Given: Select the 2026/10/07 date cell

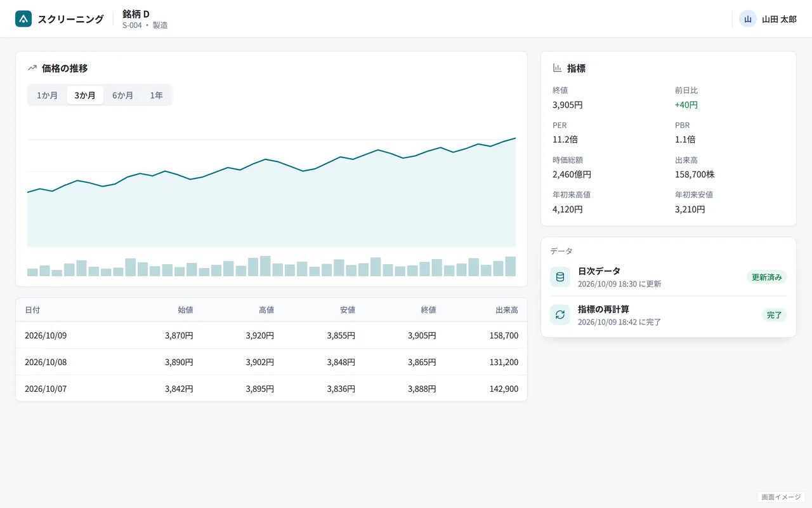Looking at the screenshot, I should pyautogui.click(x=46, y=389).
